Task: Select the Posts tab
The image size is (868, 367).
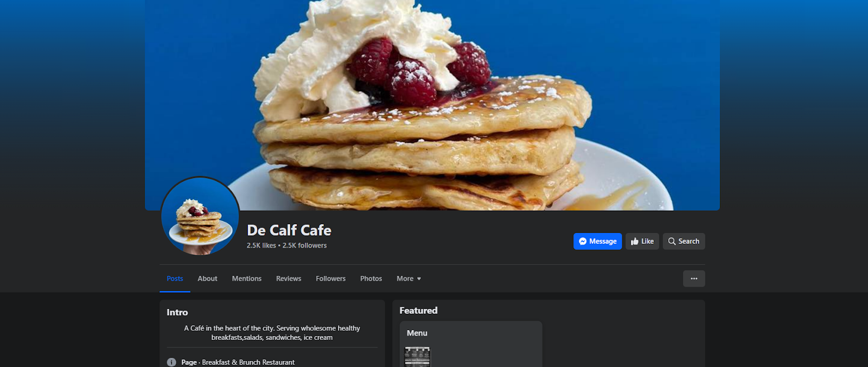Action: pos(175,279)
